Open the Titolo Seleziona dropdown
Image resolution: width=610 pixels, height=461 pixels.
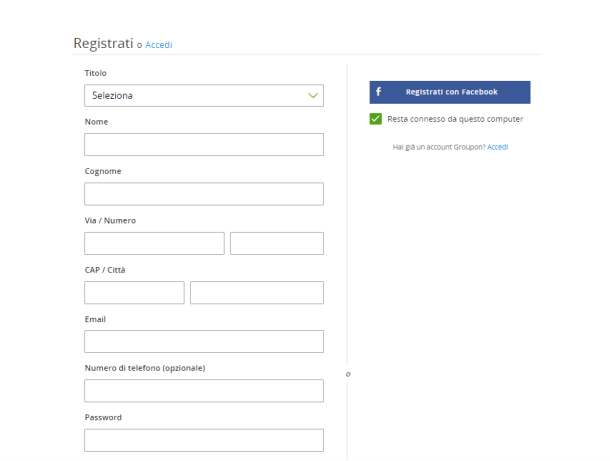tap(204, 96)
